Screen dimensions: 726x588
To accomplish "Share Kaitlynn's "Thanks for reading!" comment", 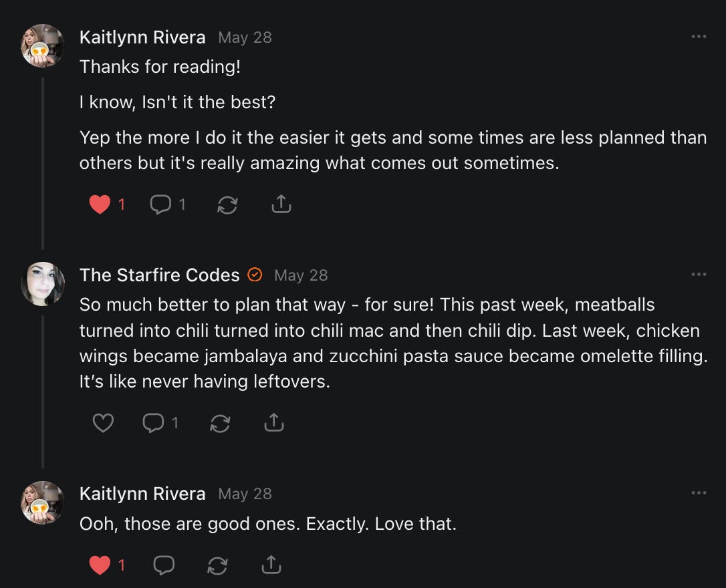I will [281, 204].
